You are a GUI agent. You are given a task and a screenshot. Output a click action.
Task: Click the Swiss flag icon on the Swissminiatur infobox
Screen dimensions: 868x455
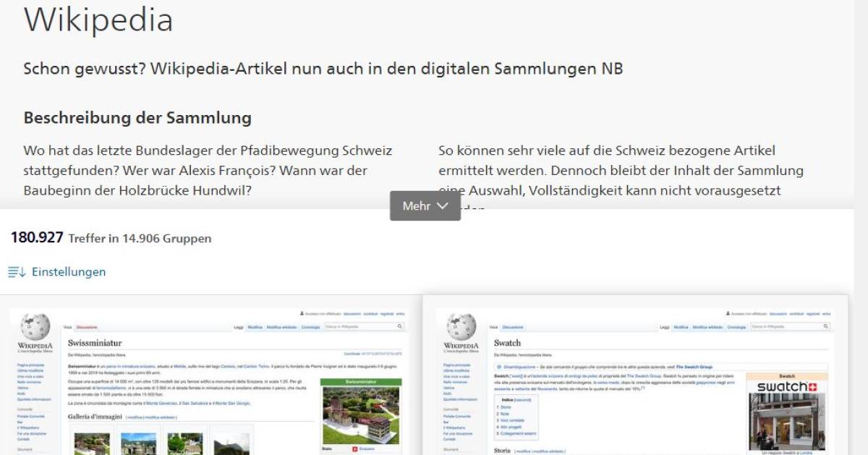point(356,448)
